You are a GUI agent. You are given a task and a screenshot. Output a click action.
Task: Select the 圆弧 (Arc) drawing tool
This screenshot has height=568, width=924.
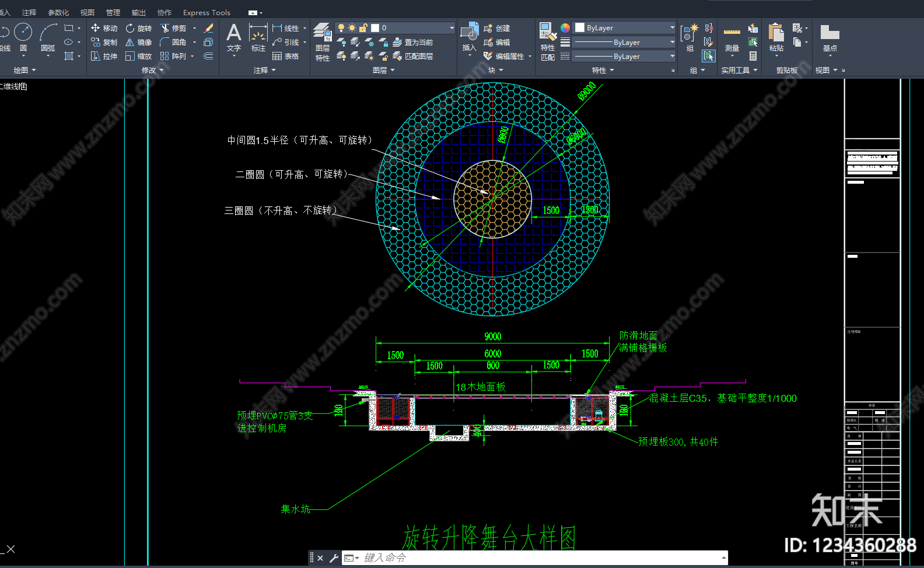pos(48,37)
